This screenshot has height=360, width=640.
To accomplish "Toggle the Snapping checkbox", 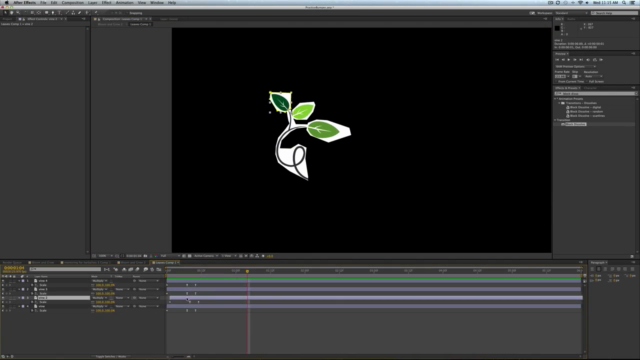I will [127, 13].
